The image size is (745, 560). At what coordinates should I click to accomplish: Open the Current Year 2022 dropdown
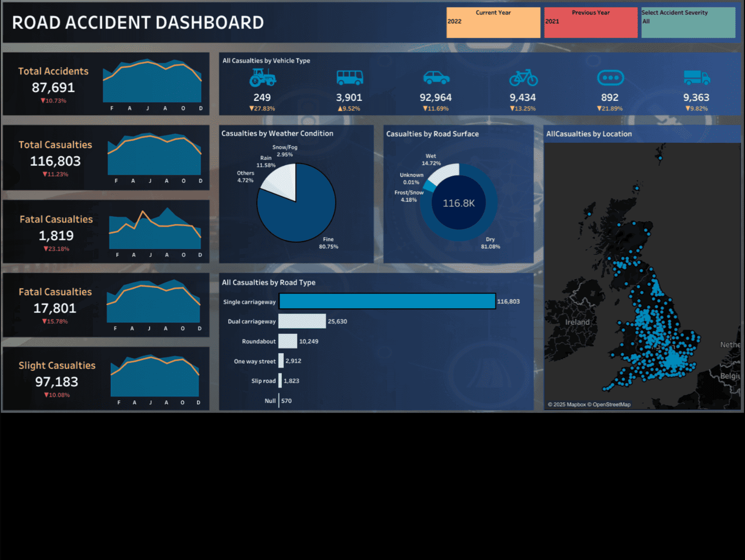(493, 22)
